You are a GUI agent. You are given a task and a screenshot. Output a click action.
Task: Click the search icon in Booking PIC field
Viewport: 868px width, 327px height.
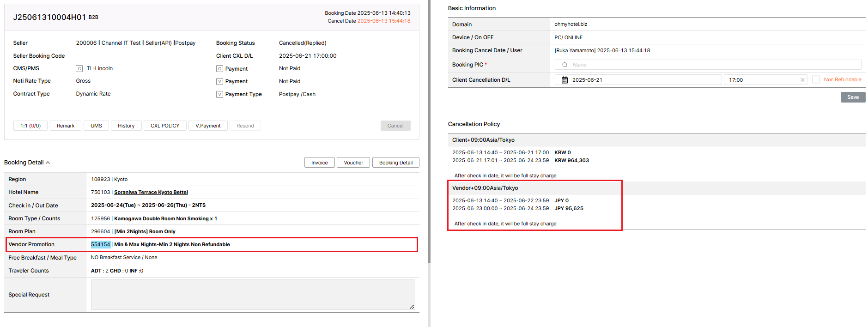565,65
